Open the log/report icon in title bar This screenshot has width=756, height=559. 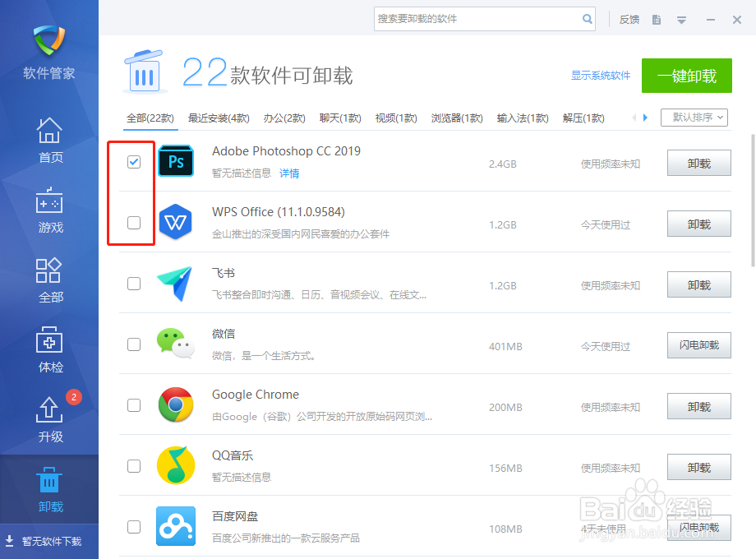[x=656, y=19]
